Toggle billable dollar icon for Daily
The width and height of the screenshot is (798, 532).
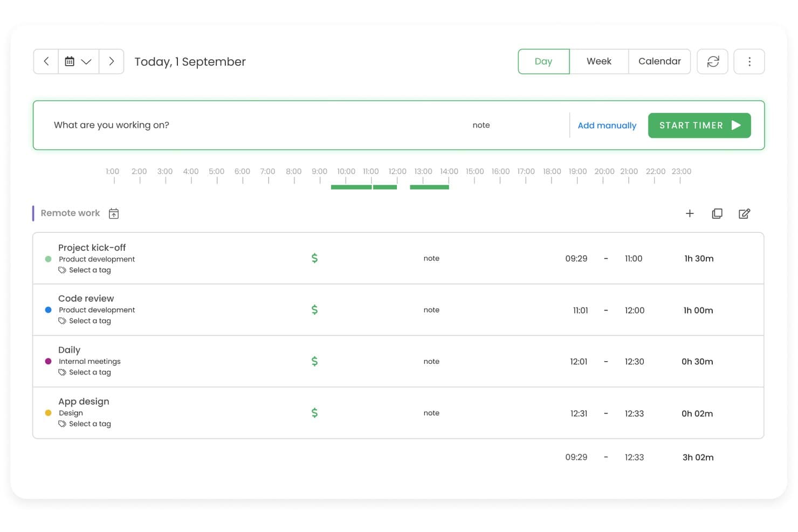(x=315, y=361)
